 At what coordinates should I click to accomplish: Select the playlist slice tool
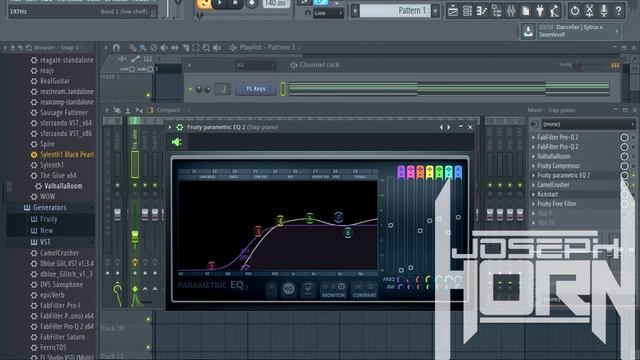(185, 48)
